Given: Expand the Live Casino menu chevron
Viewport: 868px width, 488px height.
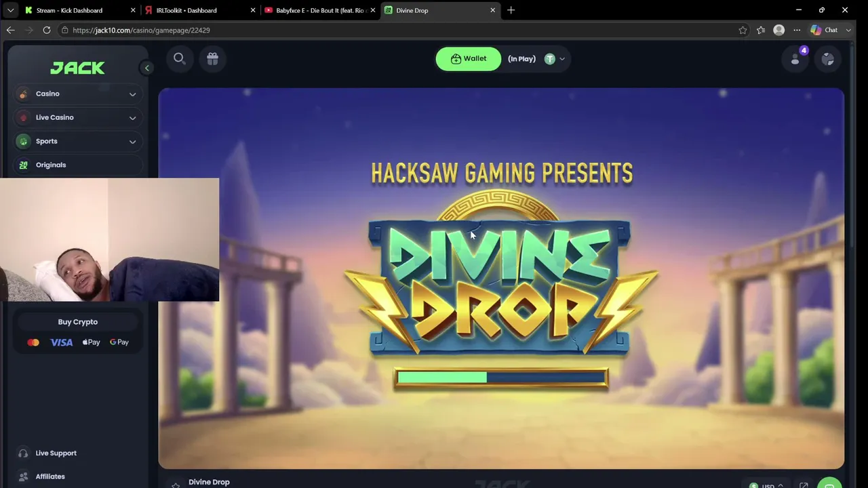Looking at the screenshot, I should pyautogui.click(x=132, y=118).
